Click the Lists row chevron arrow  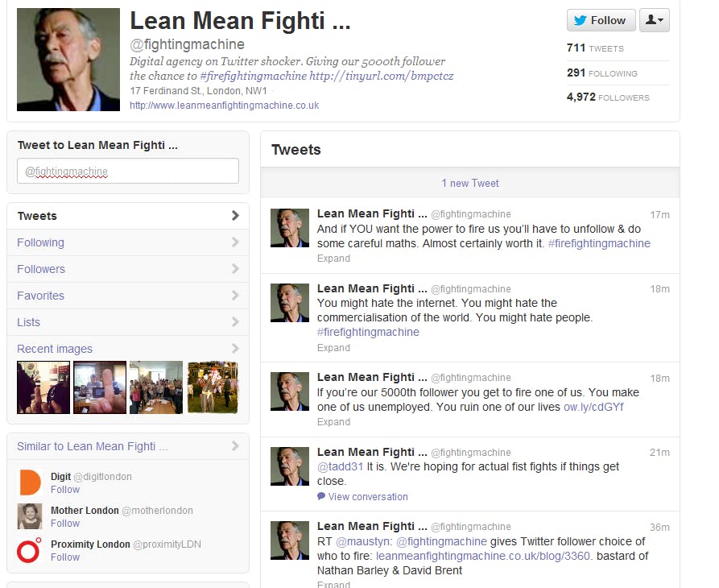coord(235,322)
